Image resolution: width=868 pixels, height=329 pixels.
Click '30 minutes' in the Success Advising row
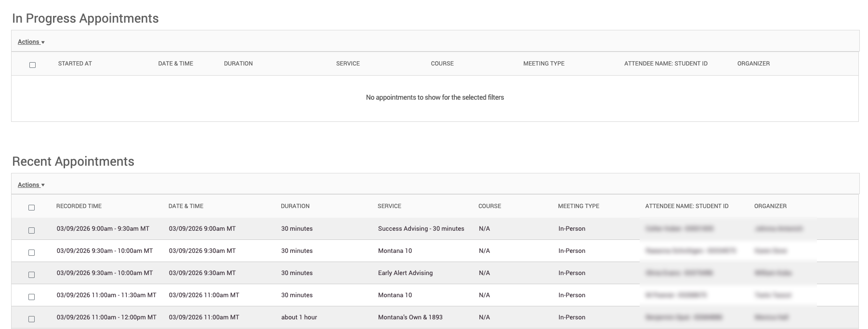click(297, 229)
